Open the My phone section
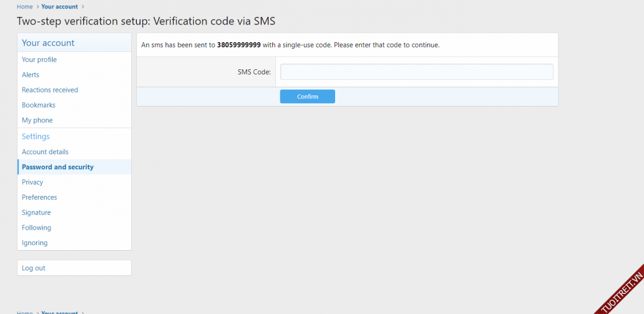 37,120
